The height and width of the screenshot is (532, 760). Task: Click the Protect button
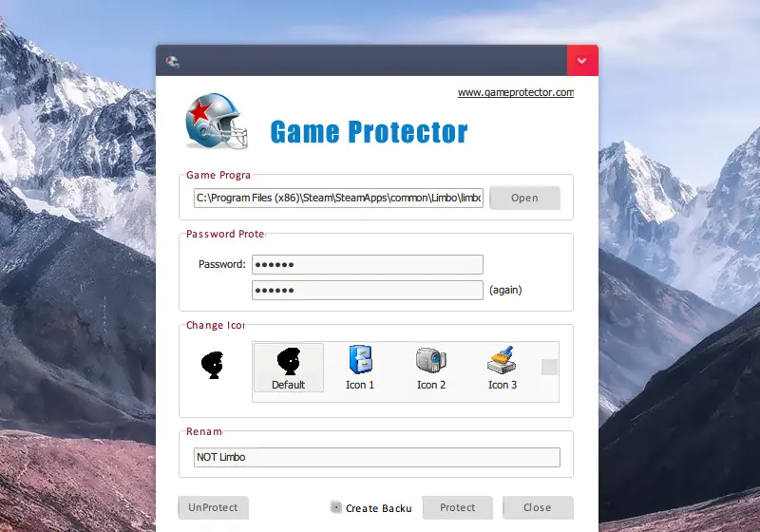coord(458,507)
